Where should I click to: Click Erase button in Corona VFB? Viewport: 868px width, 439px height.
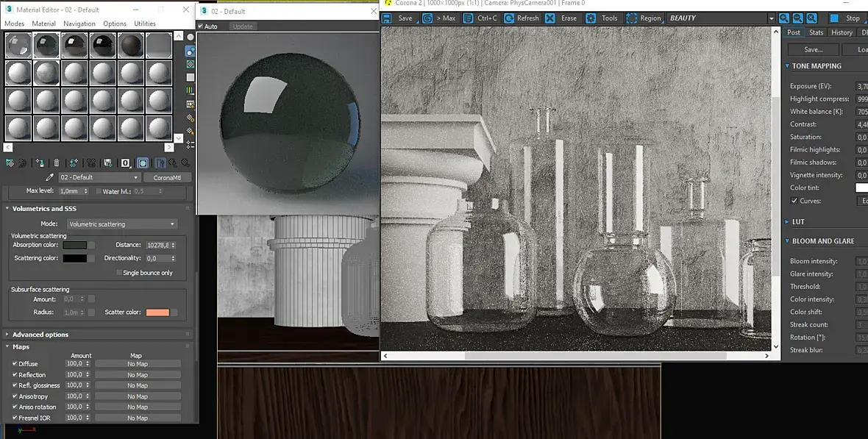click(x=561, y=18)
